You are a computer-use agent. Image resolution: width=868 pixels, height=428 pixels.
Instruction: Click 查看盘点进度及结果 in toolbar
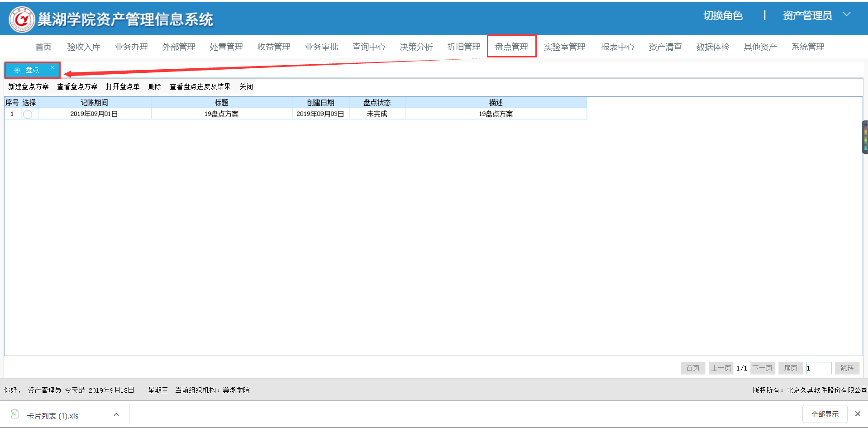click(x=200, y=86)
